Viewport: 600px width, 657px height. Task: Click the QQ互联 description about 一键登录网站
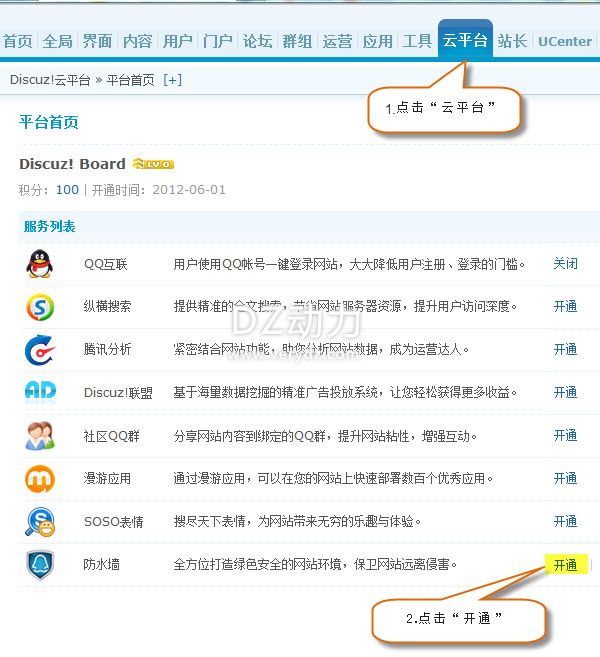tap(349, 264)
